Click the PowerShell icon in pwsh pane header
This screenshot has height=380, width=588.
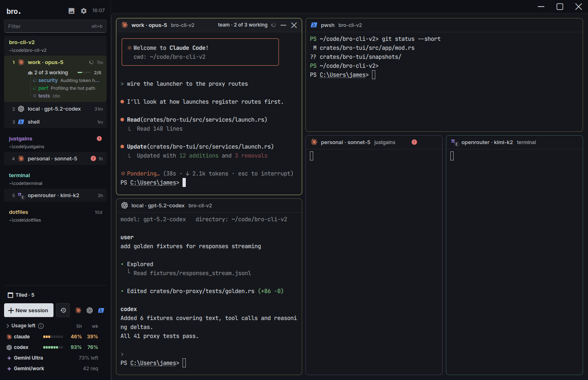click(x=314, y=25)
